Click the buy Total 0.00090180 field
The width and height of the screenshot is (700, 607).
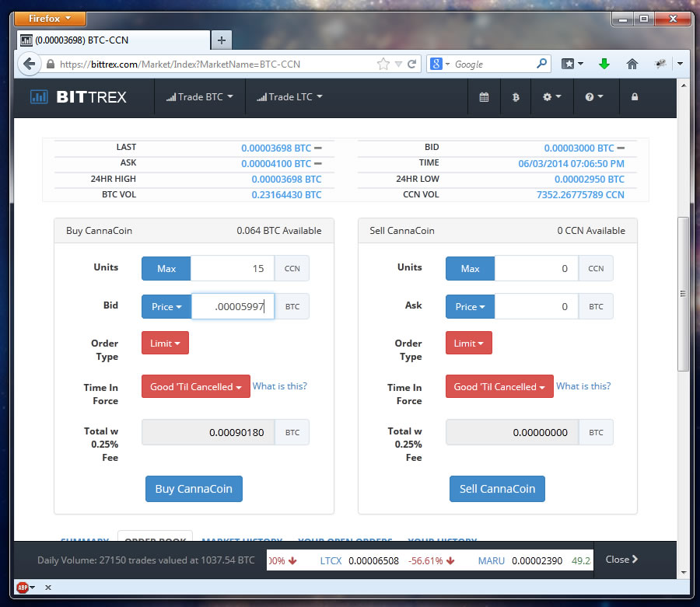click(208, 432)
